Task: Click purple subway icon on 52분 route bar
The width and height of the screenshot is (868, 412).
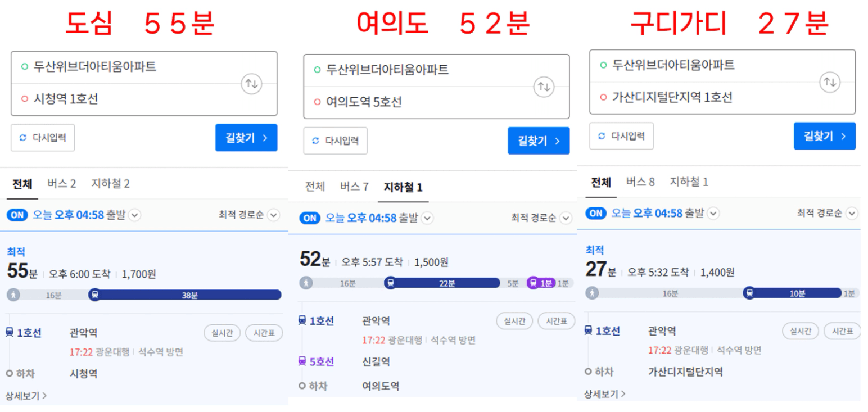Action: click(x=533, y=283)
